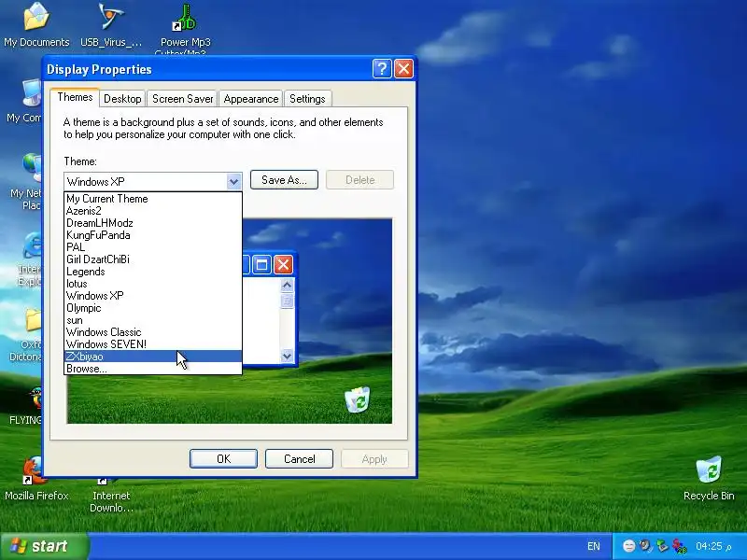Open the My Documents desktop icon

36,24
